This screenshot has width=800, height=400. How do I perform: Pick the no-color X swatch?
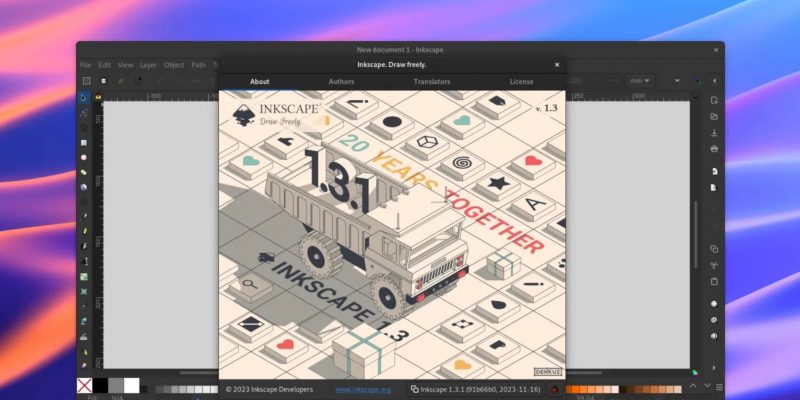coord(84,385)
